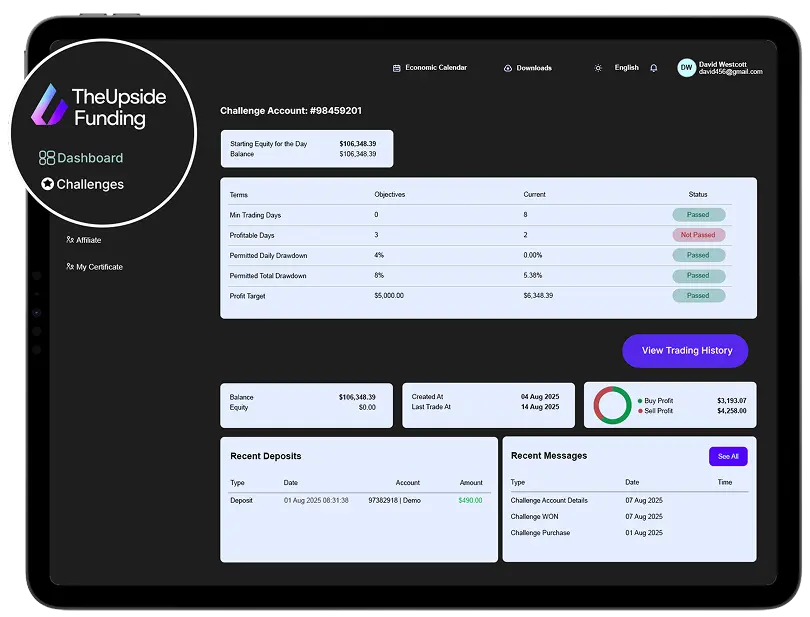Click the buy/sell profit donut chart

[x=612, y=405]
